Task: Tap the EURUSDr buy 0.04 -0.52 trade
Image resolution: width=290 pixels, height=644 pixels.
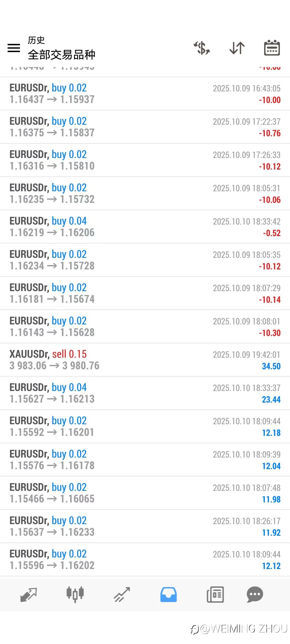Action: [145, 226]
